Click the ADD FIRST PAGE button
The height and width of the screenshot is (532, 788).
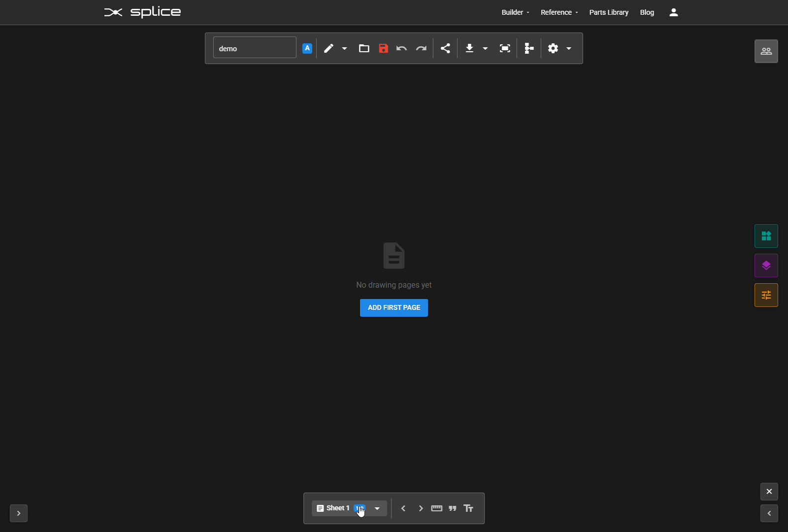pyautogui.click(x=394, y=307)
